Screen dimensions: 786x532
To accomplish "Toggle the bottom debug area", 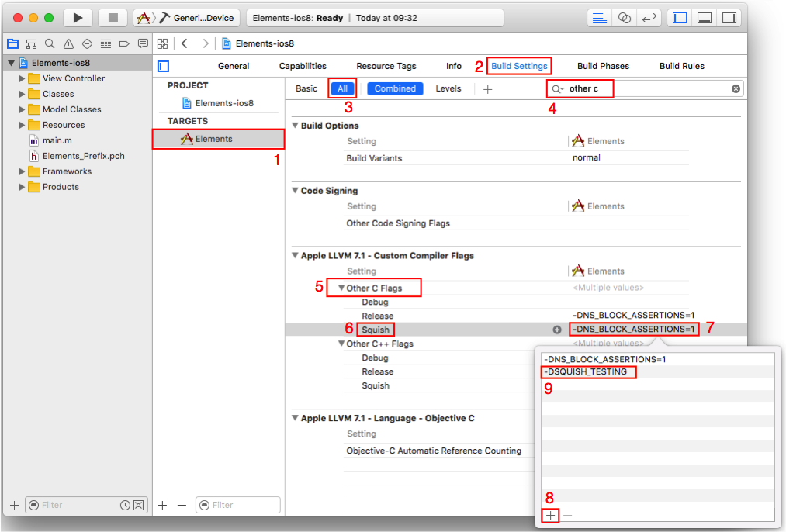I will [x=704, y=17].
